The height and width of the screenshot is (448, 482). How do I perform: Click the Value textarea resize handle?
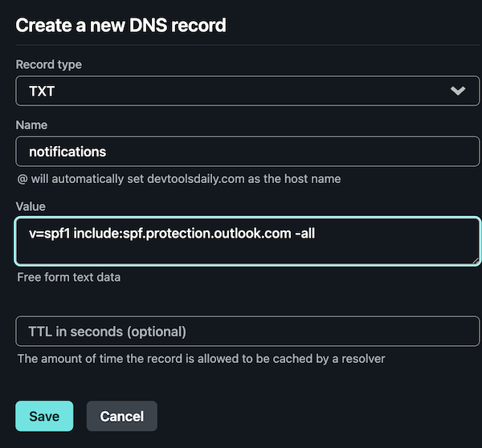[x=475, y=259]
